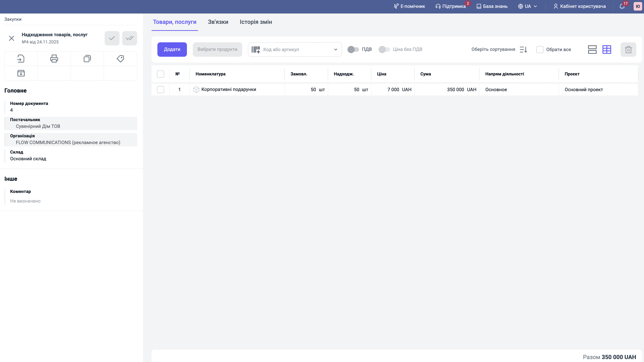This screenshot has height=362, width=644.
Task: Click the document import arrow icon
Action: pos(21,59)
